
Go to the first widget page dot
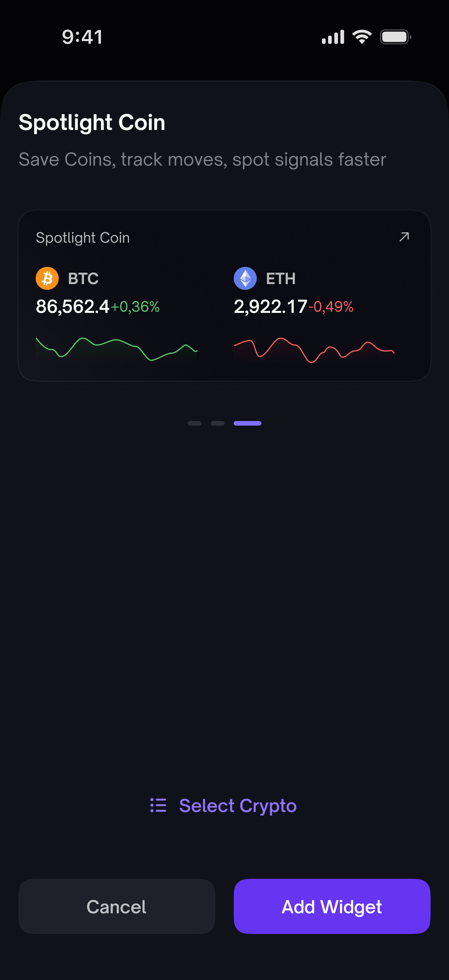click(195, 423)
